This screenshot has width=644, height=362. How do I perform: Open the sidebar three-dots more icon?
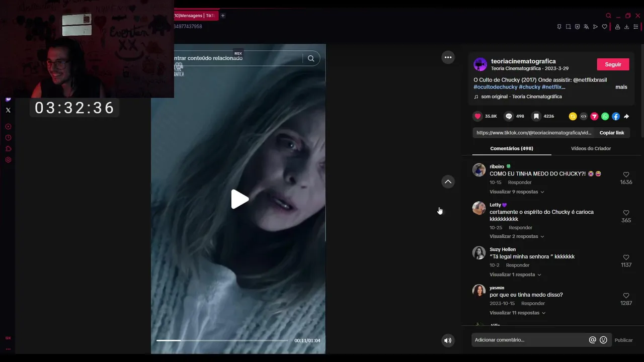[x=8, y=348]
